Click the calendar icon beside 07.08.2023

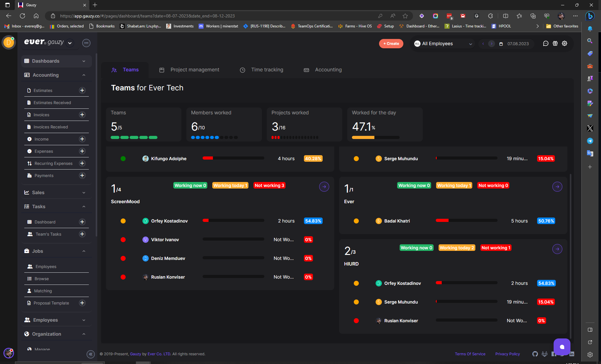pos(501,43)
